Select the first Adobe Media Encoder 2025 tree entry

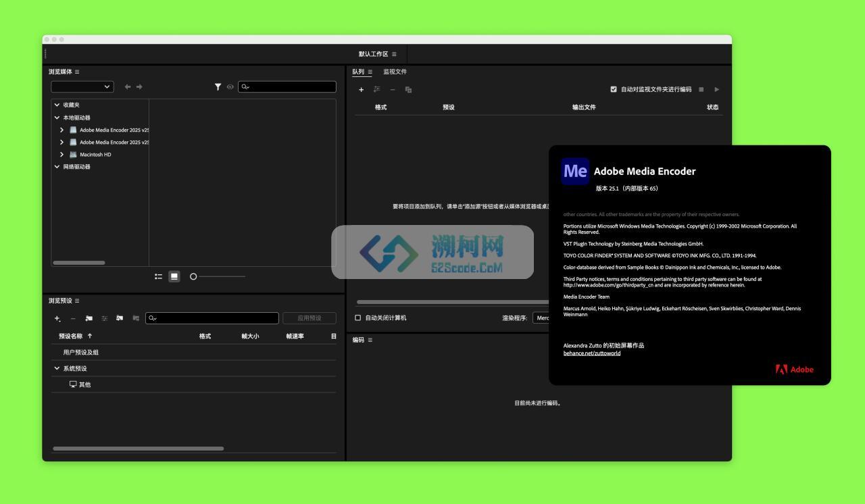(114, 130)
